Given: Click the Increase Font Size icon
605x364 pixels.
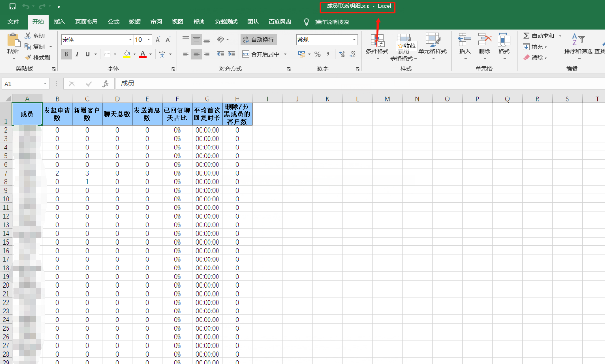Looking at the screenshot, I should (x=158, y=40).
